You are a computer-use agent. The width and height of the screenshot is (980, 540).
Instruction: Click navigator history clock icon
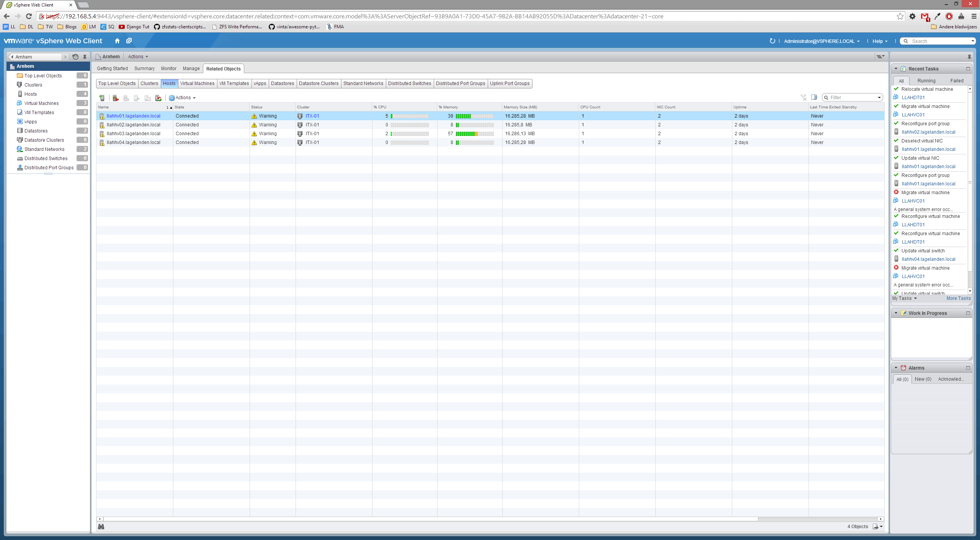pos(75,57)
